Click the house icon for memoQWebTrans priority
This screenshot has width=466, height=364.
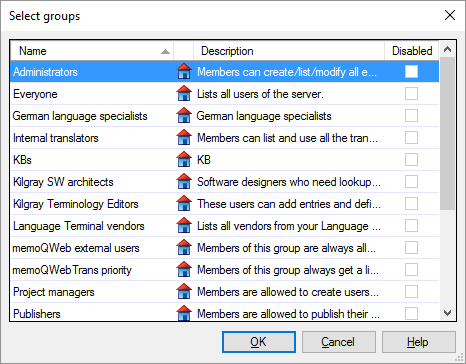tap(184, 269)
